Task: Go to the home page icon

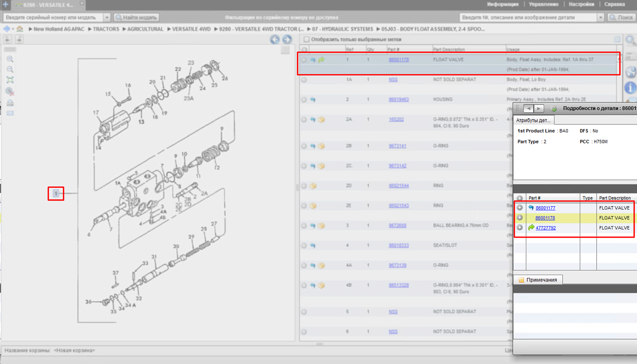Action: pos(20,29)
